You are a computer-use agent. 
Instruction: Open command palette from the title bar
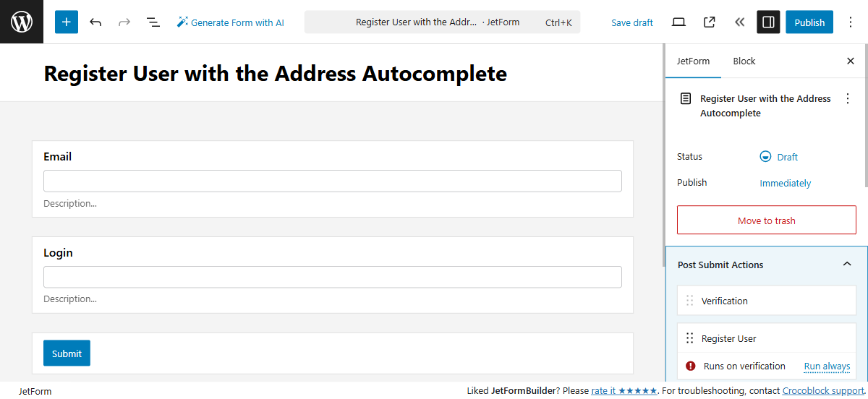[442, 22]
